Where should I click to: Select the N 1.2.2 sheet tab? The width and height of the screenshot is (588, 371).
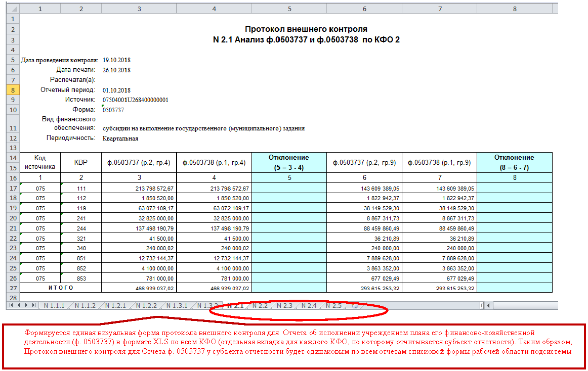tap(146, 305)
